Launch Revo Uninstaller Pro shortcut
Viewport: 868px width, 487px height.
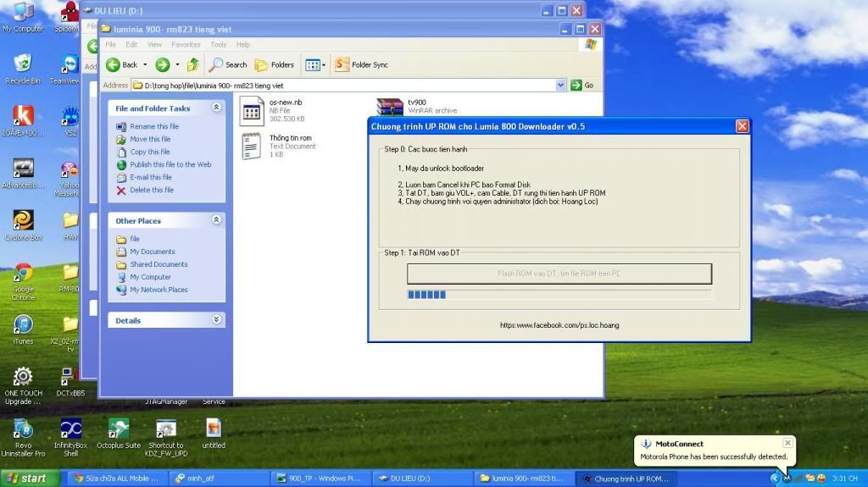coord(23,438)
